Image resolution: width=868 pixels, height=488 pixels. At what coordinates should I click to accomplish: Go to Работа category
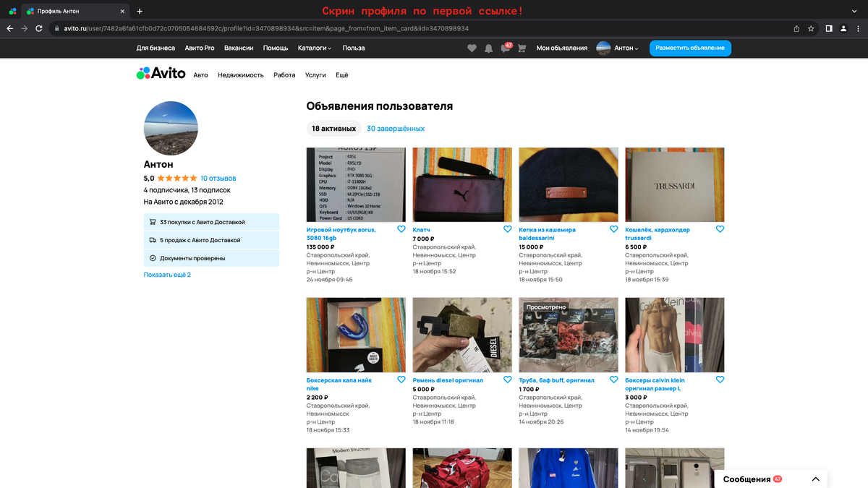point(284,74)
